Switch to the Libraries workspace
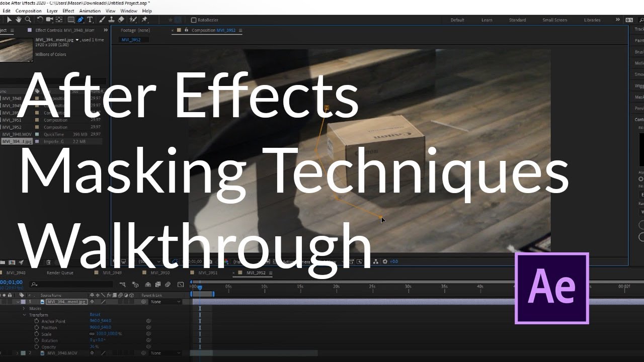This screenshot has height=362, width=644. (x=592, y=20)
